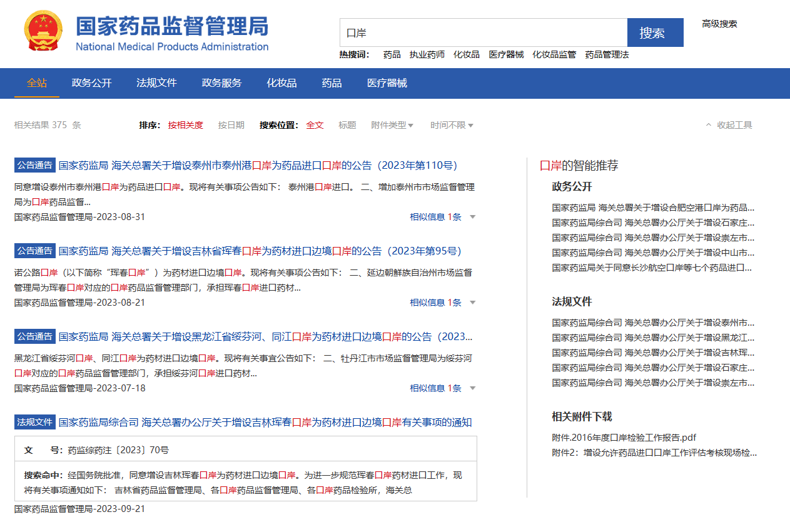The width and height of the screenshot is (790, 532).
Task: Click the national emblem logo
Action: coord(43,31)
